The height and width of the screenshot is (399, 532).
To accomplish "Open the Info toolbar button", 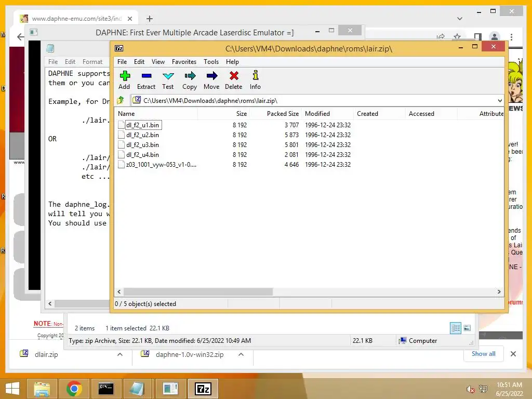I will 255,81.
